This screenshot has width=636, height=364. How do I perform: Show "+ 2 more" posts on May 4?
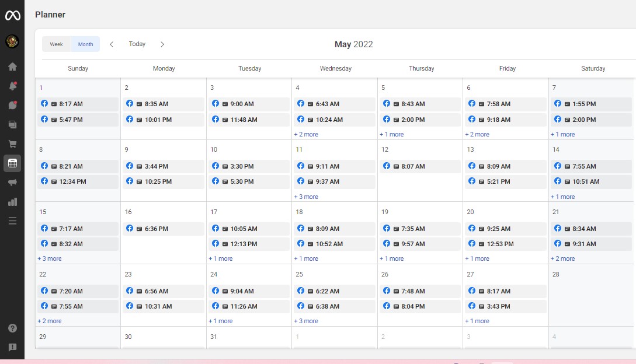pyautogui.click(x=306, y=134)
